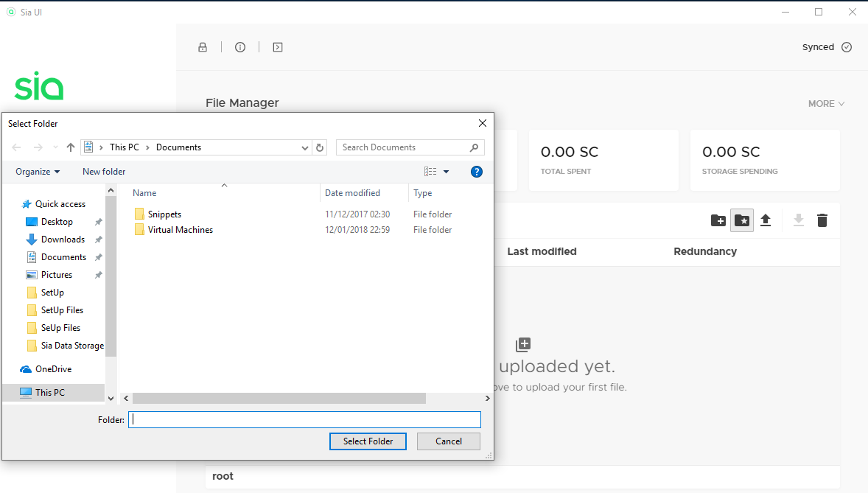Open the change view dropdown arrow
This screenshot has height=493, width=868.
coord(446,171)
